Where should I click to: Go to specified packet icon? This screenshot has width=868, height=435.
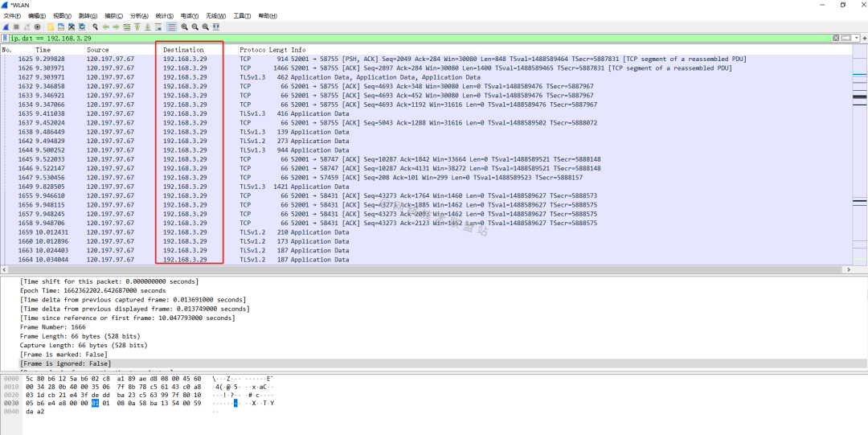[127, 27]
